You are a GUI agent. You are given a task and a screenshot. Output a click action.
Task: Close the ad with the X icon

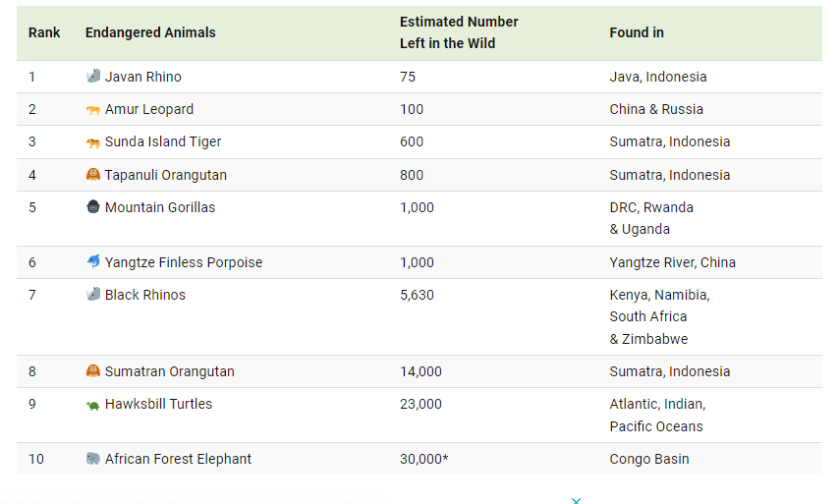(x=577, y=500)
